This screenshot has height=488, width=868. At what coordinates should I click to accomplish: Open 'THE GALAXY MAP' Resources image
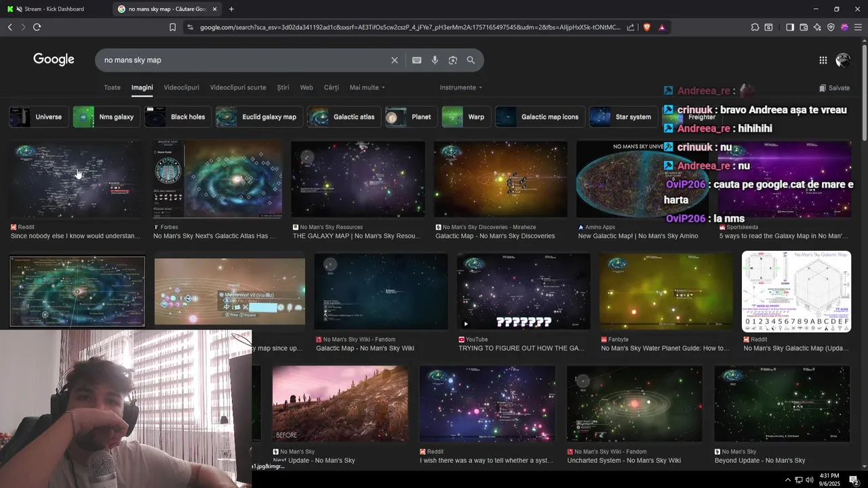[358, 179]
